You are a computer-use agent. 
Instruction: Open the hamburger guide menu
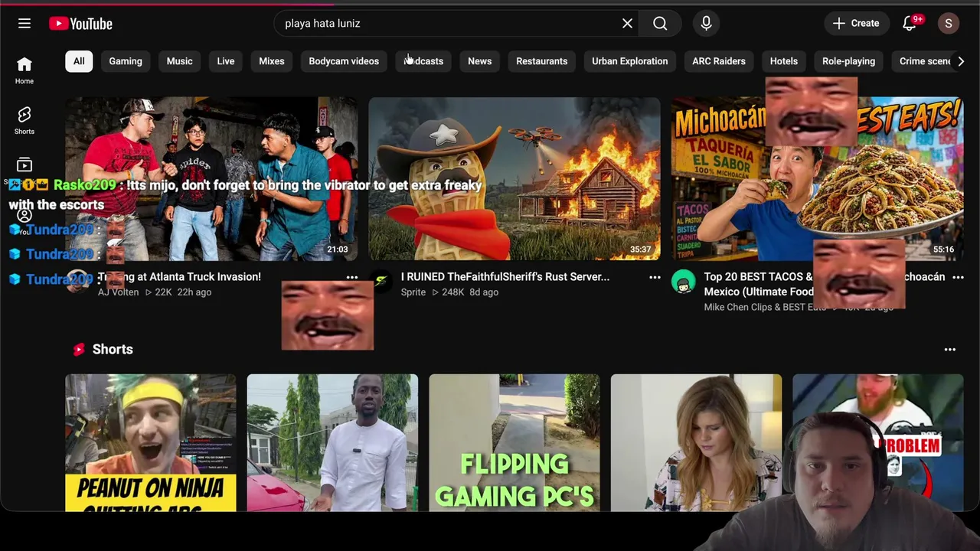pos(24,23)
